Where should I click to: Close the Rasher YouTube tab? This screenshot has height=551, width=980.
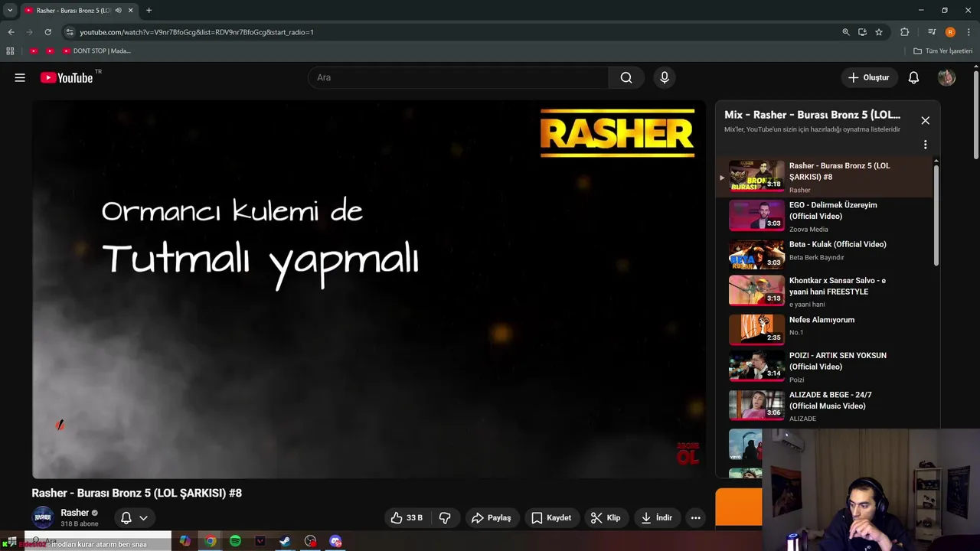[130, 11]
